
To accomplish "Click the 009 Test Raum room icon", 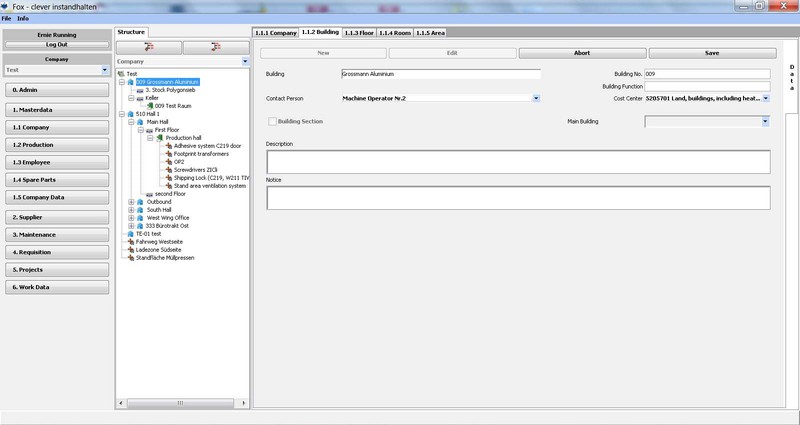I will [150, 106].
